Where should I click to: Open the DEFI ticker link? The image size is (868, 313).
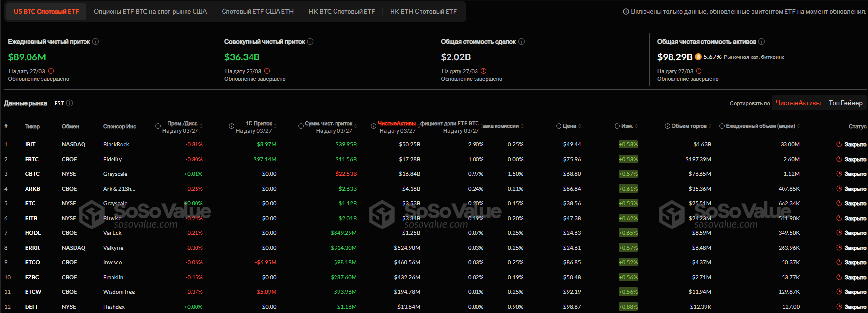click(31, 307)
